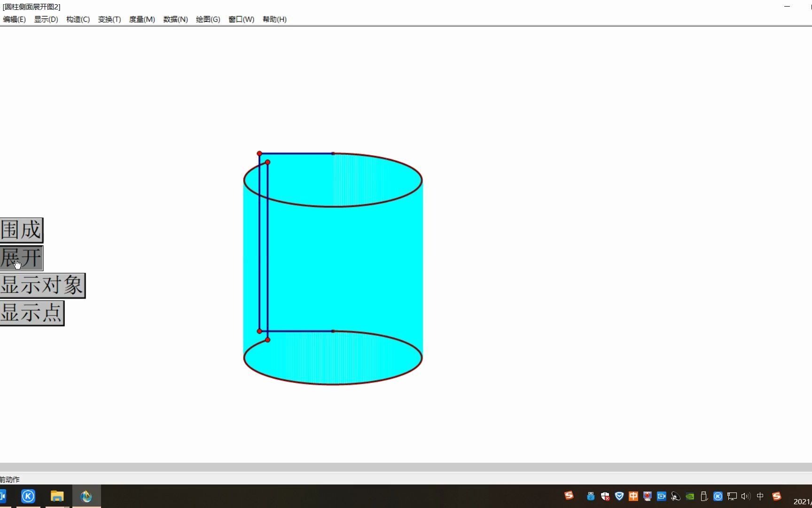812x508 pixels.
Task: Open the red screen recorder tray icon
Action: point(648,496)
